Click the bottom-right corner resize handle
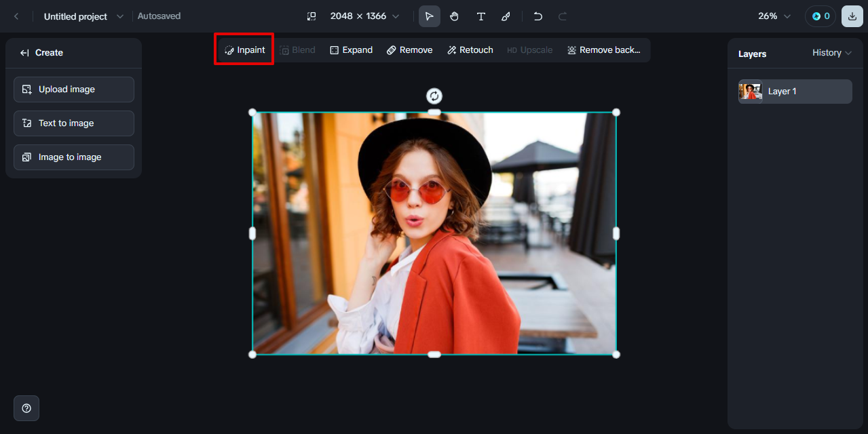 point(616,355)
